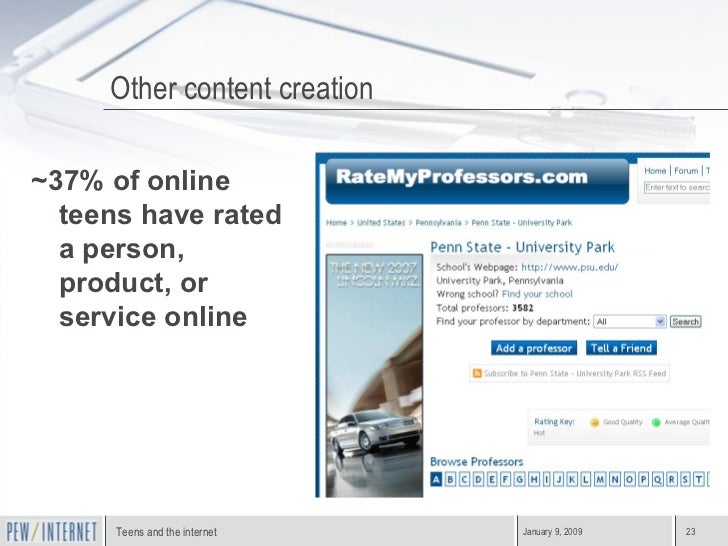
Task: Select letter B in Browse Professors
Action: [450, 479]
